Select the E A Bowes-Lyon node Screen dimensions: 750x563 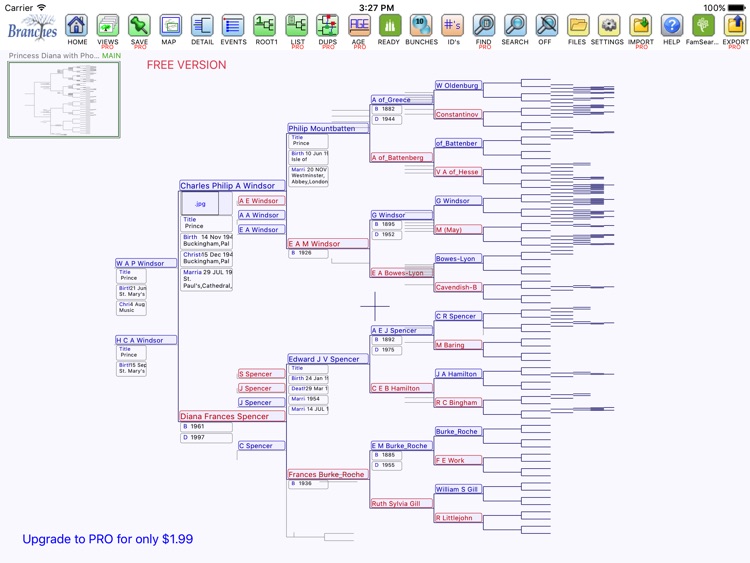point(402,273)
